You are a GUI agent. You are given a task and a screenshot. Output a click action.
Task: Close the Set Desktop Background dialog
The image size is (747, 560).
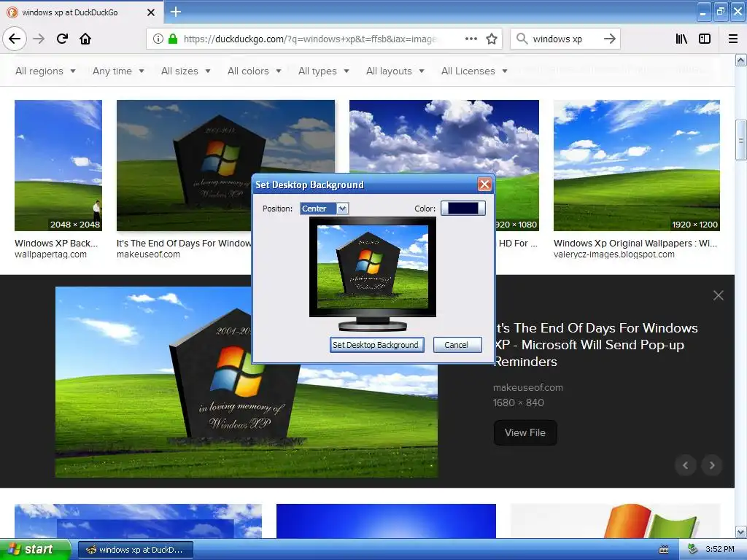coord(484,184)
